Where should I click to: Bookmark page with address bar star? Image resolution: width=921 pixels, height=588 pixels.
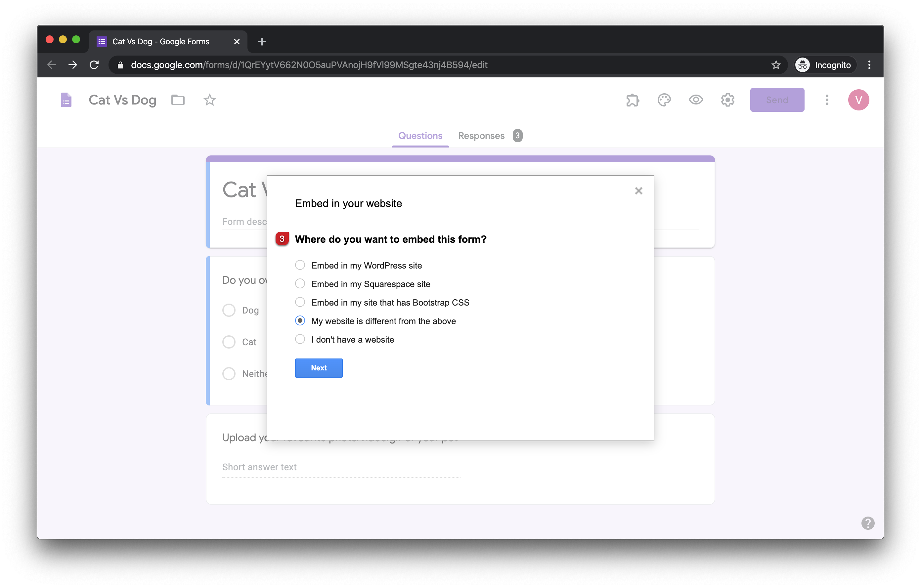776,65
